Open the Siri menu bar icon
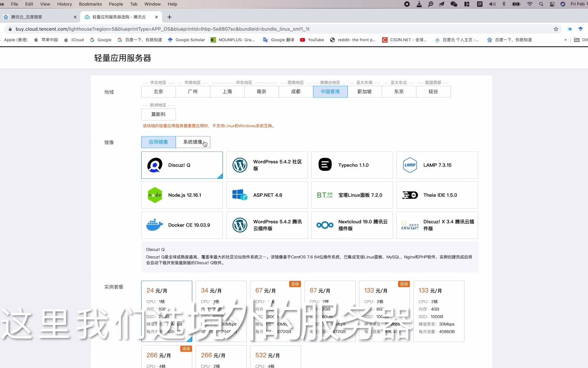The height and width of the screenshot is (368, 588). pyautogui.click(x=563, y=4)
